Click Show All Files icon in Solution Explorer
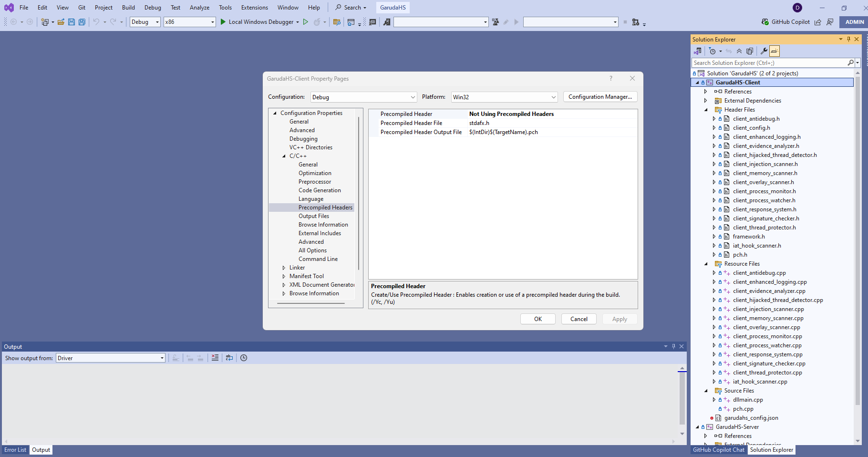Screen dimensions: 868x457 750,51
